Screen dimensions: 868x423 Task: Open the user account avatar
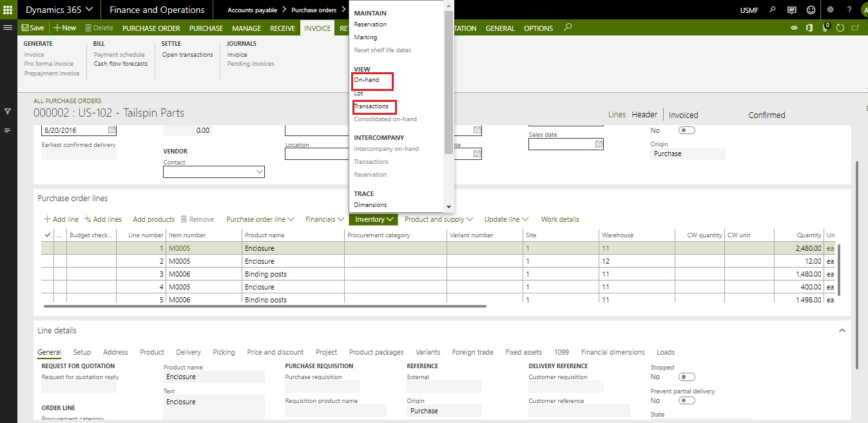(x=864, y=10)
